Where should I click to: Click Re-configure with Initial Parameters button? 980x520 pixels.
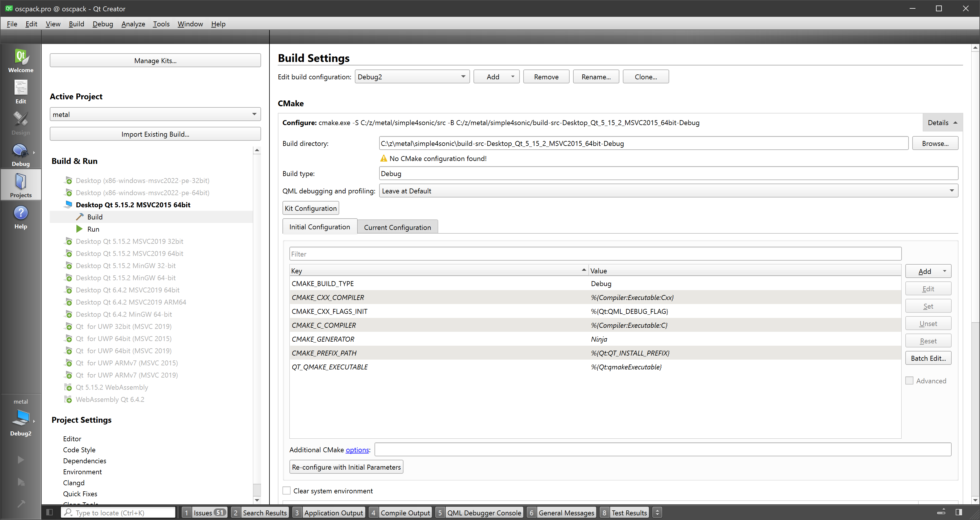pyautogui.click(x=346, y=467)
